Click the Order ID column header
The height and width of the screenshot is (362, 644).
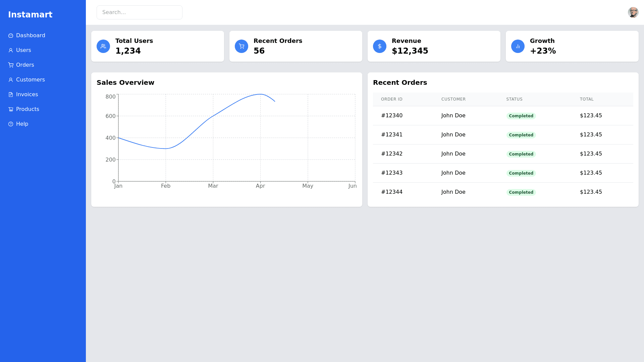391,99
